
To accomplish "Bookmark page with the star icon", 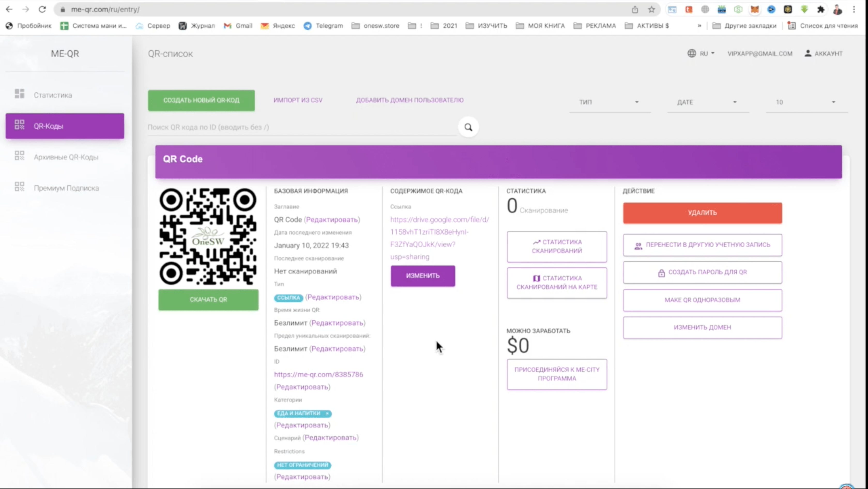I will tap(651, 10).
